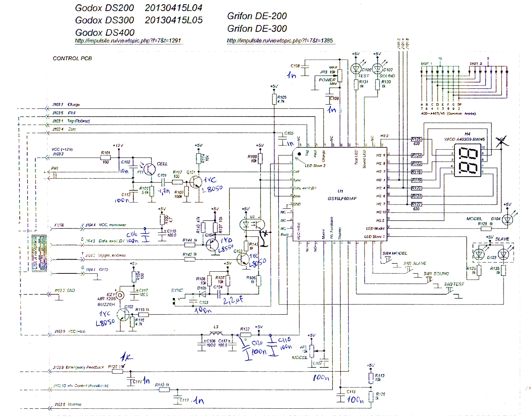Click the 'Godox DS200' title
This screenshot has width=531, height=420.
(105, 8)
